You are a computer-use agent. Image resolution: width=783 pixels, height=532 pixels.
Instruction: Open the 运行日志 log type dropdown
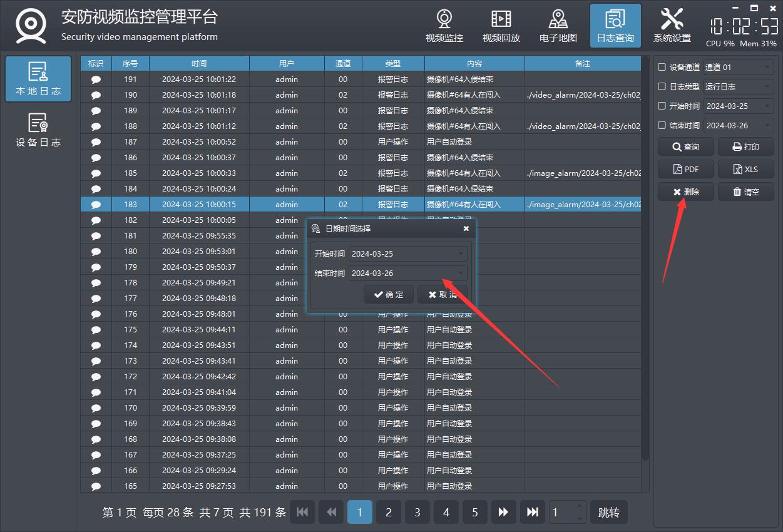(x=739, y=86)
